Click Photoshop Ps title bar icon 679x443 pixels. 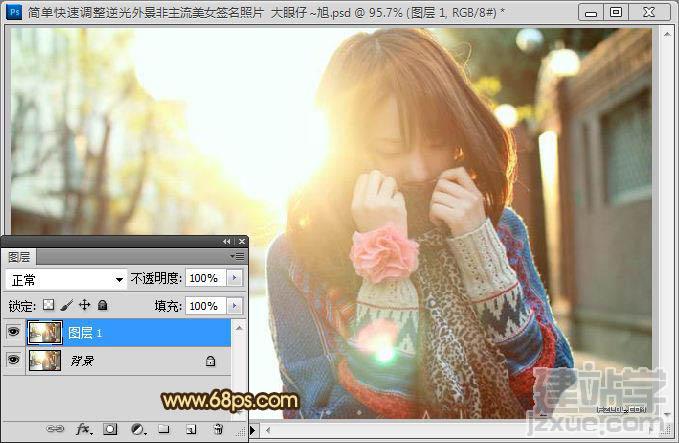(x=14, y=12)
